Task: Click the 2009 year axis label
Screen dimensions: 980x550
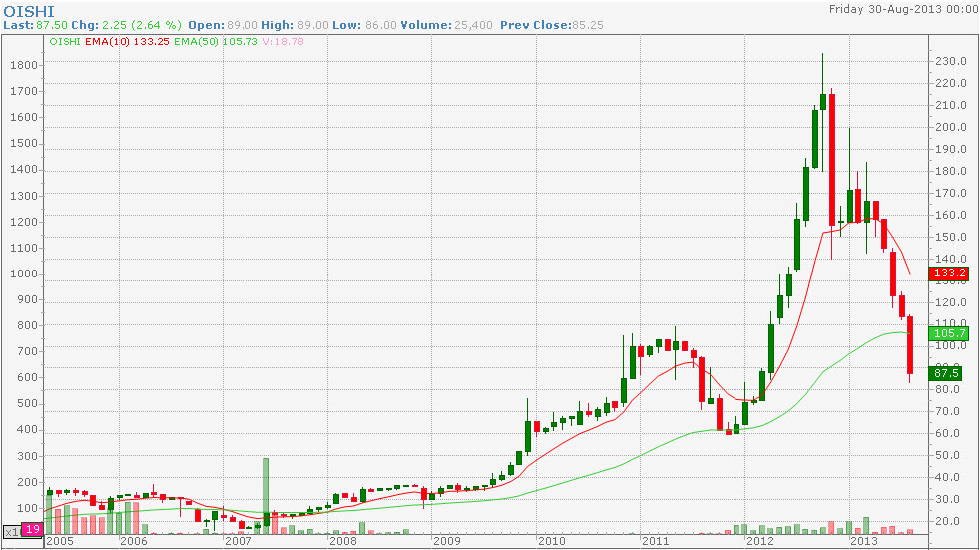Action: pos(446,541)
